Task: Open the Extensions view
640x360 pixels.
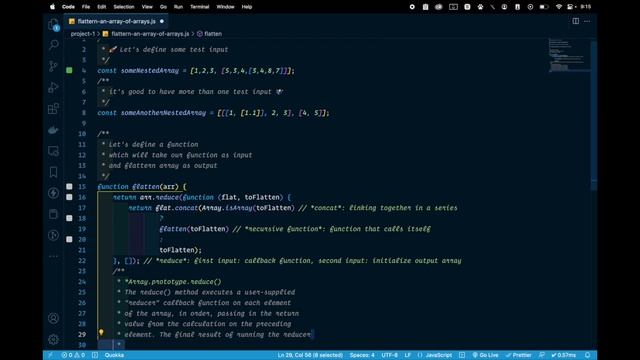Action: coord(53,109)
